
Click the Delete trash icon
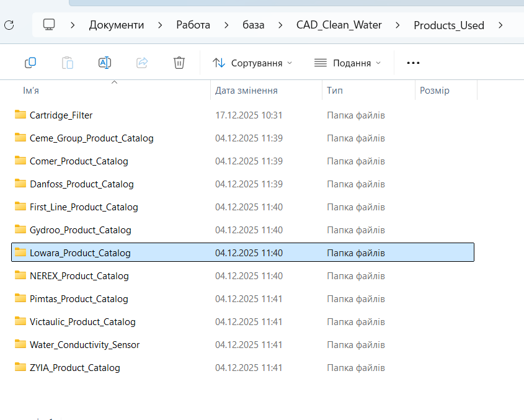(179, 63)
